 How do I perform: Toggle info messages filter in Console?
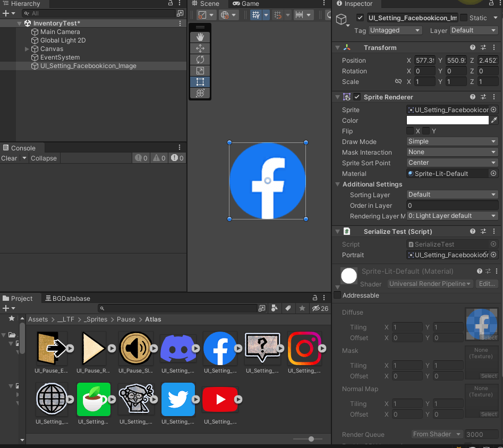click(x=141, y=158)
